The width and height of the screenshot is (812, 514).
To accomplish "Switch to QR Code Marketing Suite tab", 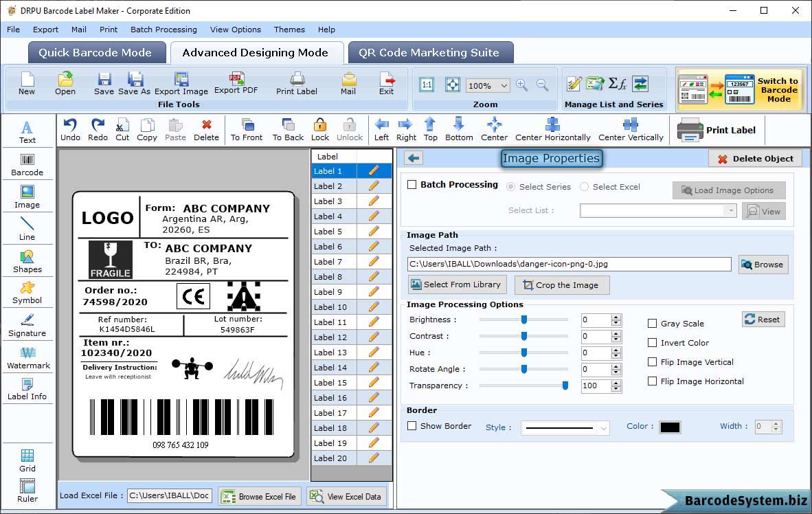I will [429, 52].
